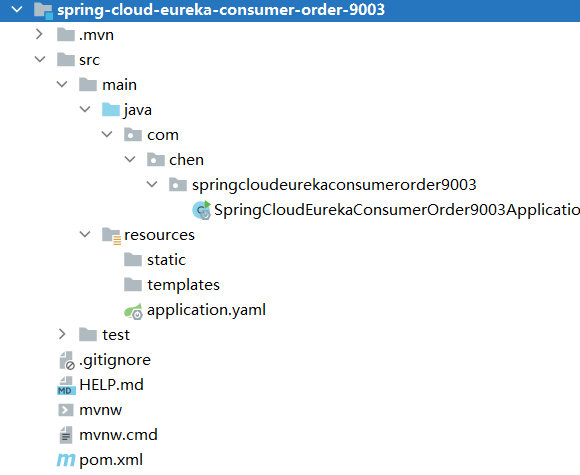Expand the .mvn folder
This screenshot has height=475, width=580.
tap(39, 34)
